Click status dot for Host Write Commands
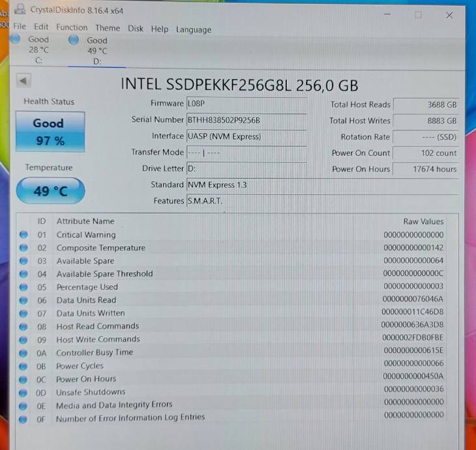The image size is (476, 450). (23, 340)
